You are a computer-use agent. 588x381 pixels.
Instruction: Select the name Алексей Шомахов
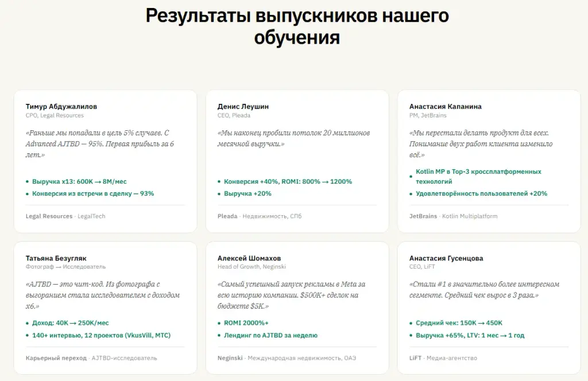click(x=249, y=258)
